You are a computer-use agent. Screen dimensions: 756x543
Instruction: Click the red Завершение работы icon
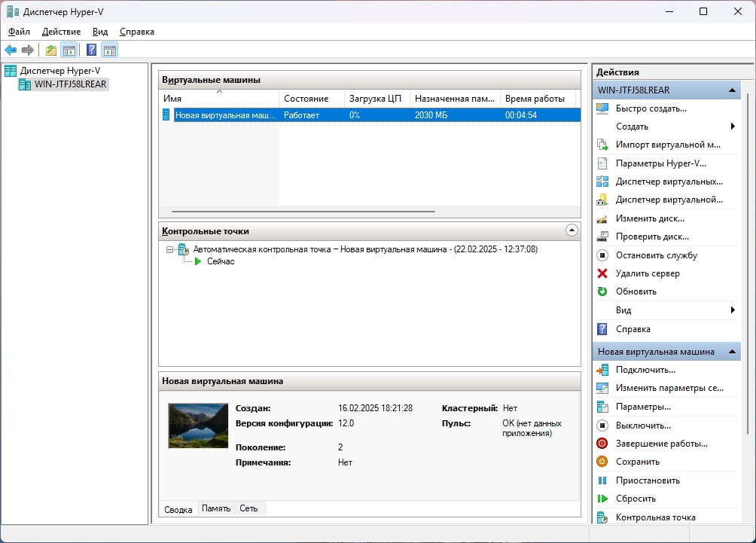(602, 443)
